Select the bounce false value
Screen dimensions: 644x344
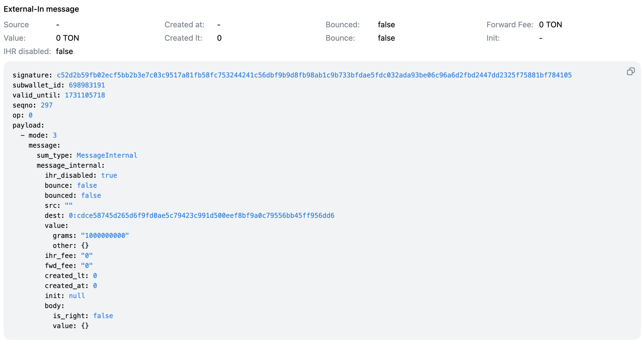pos(87,185)
